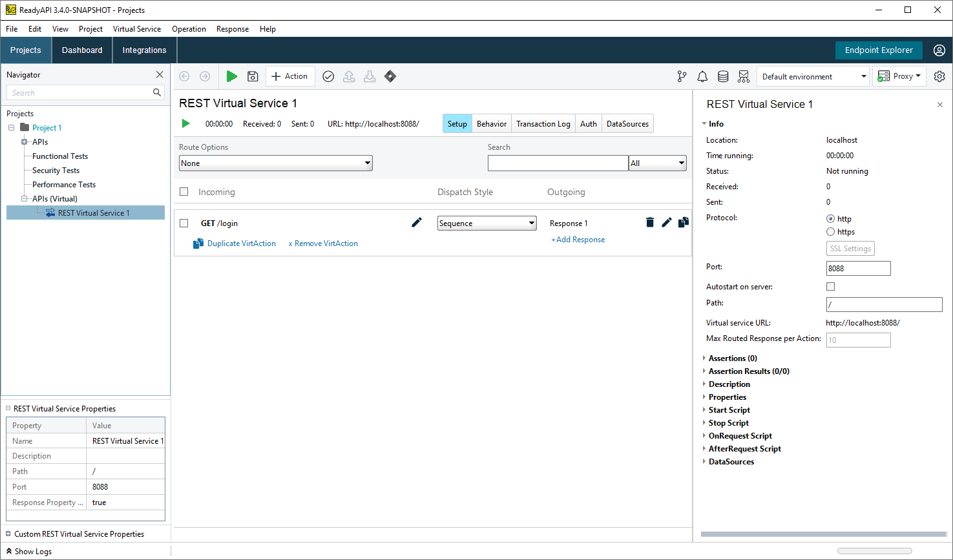Focus the Port input field
The height and width of the screenshot is (560, 953).
pos(859,268)
